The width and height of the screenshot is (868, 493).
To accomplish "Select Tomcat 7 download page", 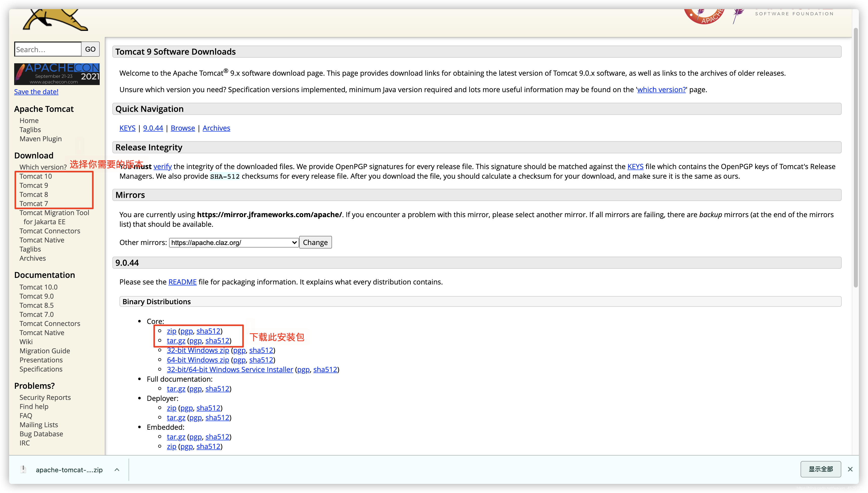I will pyautogui.click(x=34, y=203).
